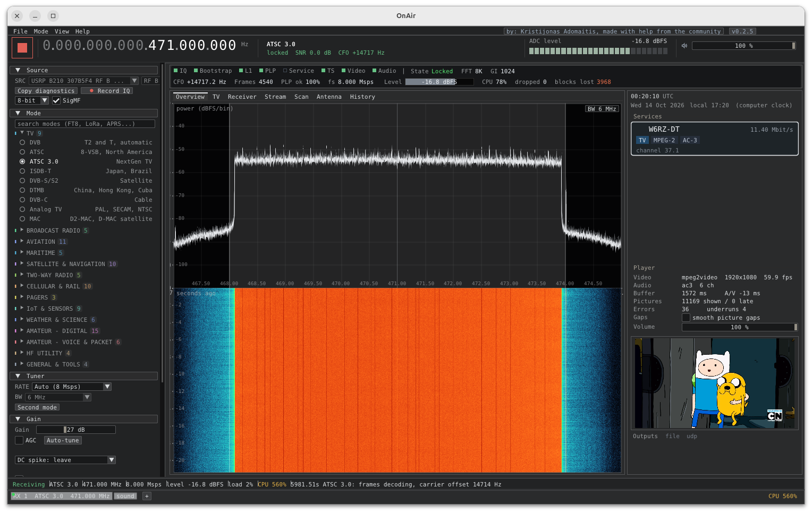
Task: Enable smooth picture gaps checkbox
Action: (x=686, y=318)
